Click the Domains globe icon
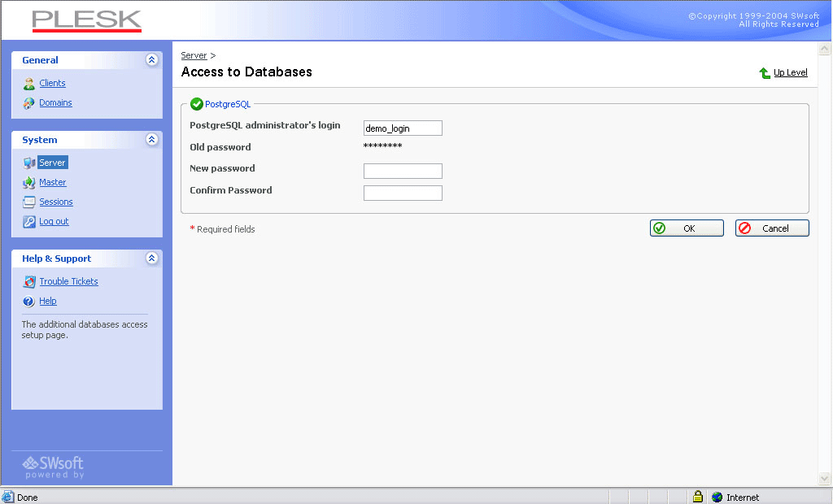The width and height of the screenshot is (833, 504). click(x=29, y=103)
